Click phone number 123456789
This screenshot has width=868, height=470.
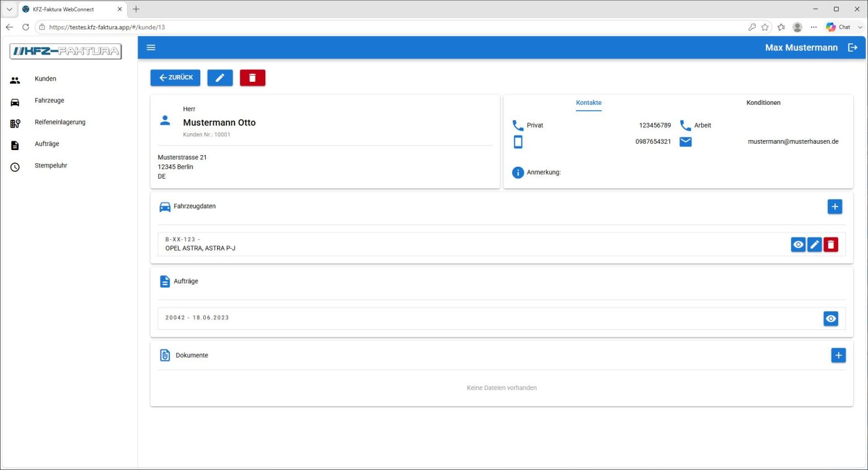click(x=655, y=125)
